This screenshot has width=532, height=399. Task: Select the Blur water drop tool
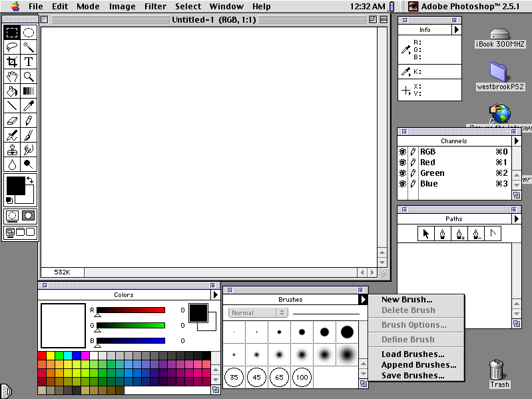[x=12, y=165]
